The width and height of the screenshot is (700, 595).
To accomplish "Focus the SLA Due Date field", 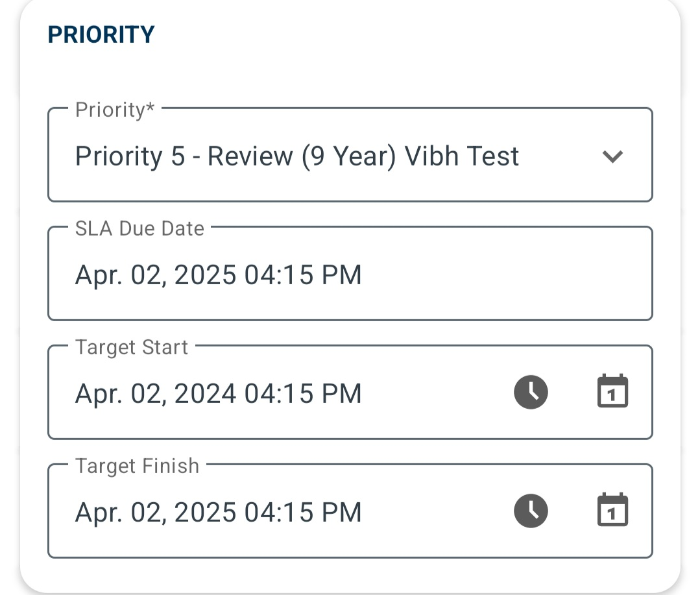I will (x=350, y=274).
